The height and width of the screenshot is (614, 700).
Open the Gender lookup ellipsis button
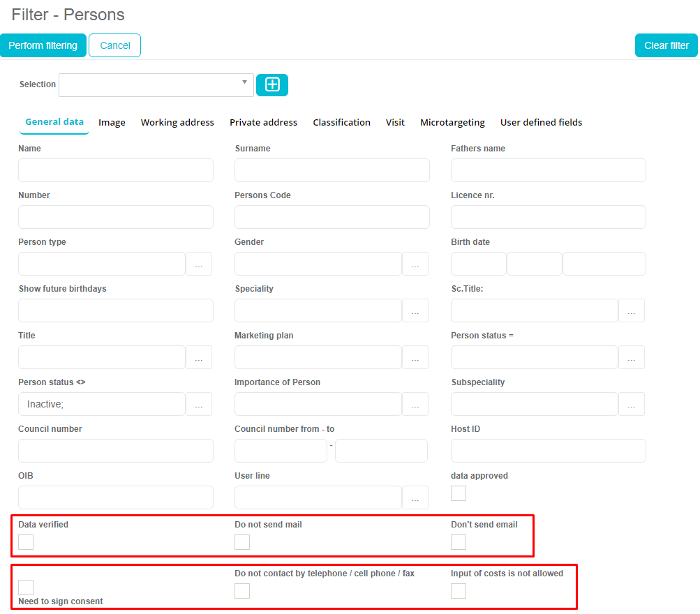pos(415,264)
